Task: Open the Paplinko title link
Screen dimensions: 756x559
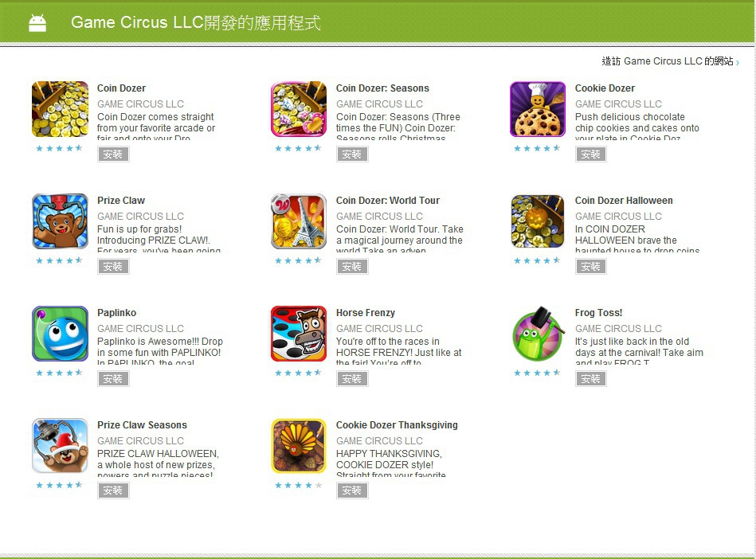Action: pyautogui.click(x=116, y=313)
